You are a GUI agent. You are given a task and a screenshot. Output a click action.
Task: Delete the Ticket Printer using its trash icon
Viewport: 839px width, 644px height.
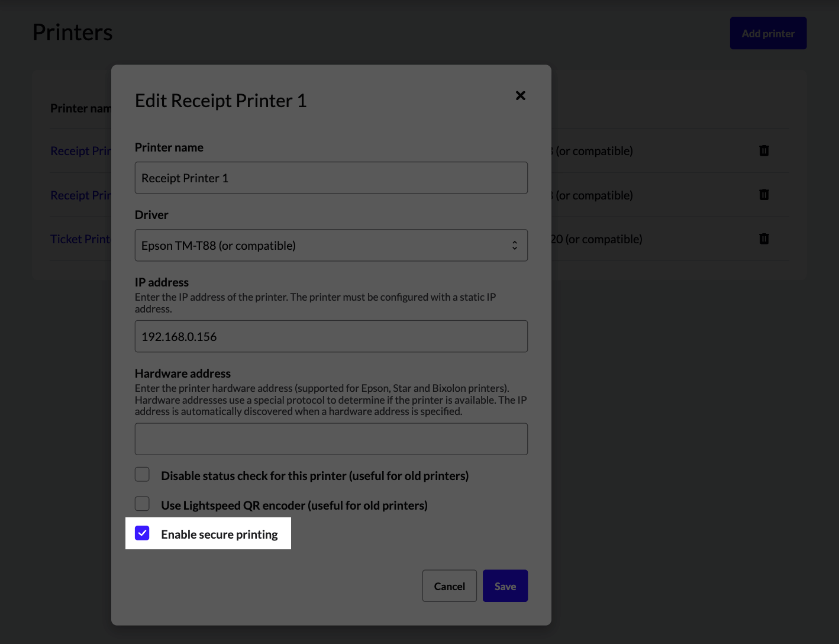764,239
